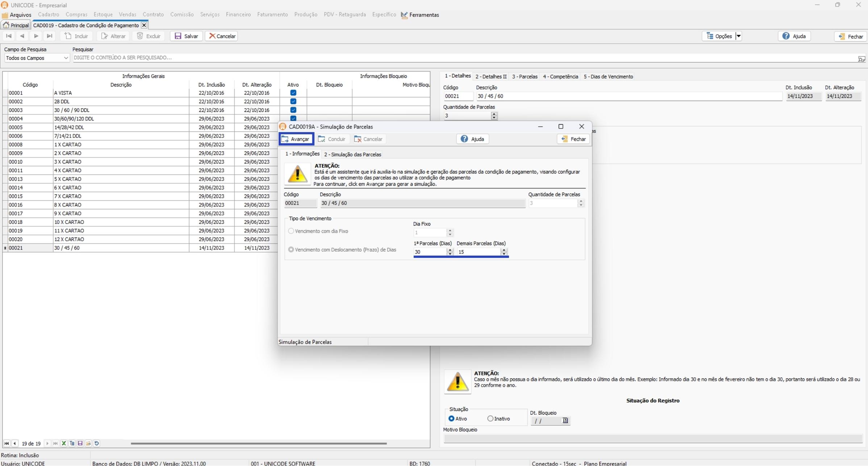Select Vencimento com dia Fixo option
This screenshot has width=868, height=466.
click(x=291, y=231)
